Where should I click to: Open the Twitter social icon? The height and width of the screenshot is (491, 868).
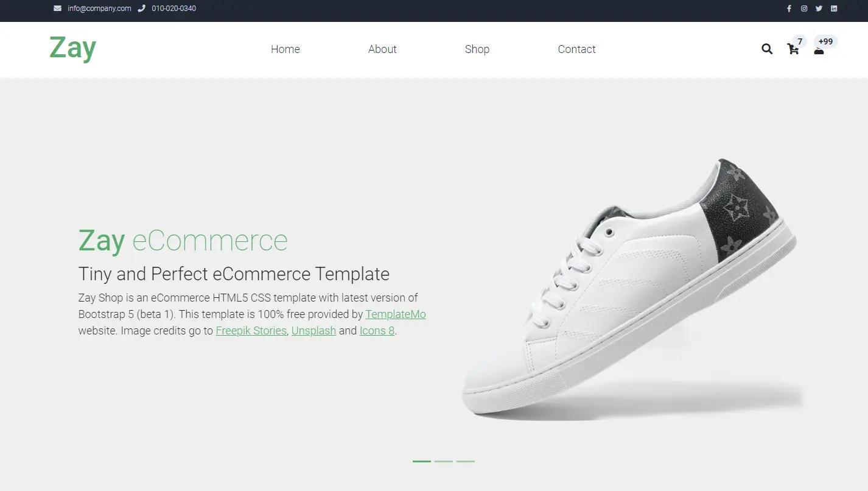pyautogui.click(x=819, y=9)
